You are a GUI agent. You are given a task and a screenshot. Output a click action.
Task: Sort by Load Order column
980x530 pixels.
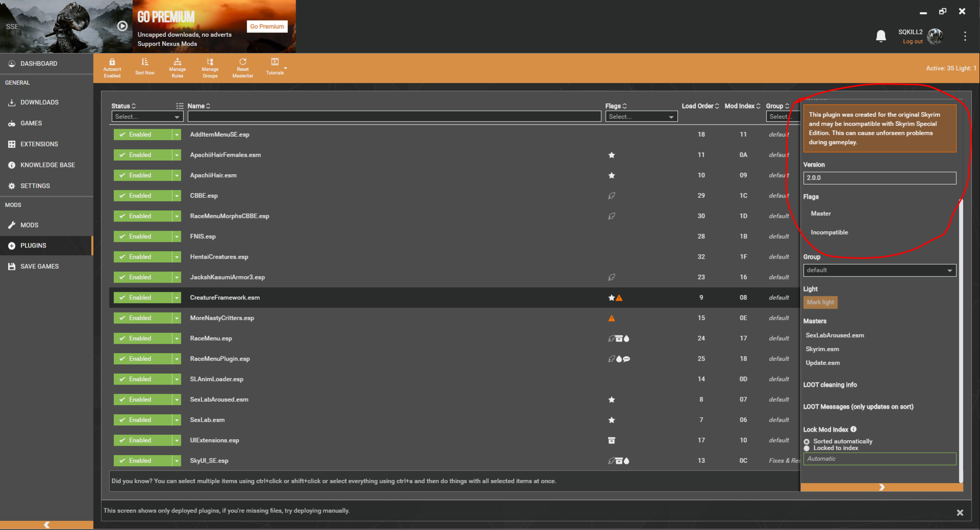700,106
